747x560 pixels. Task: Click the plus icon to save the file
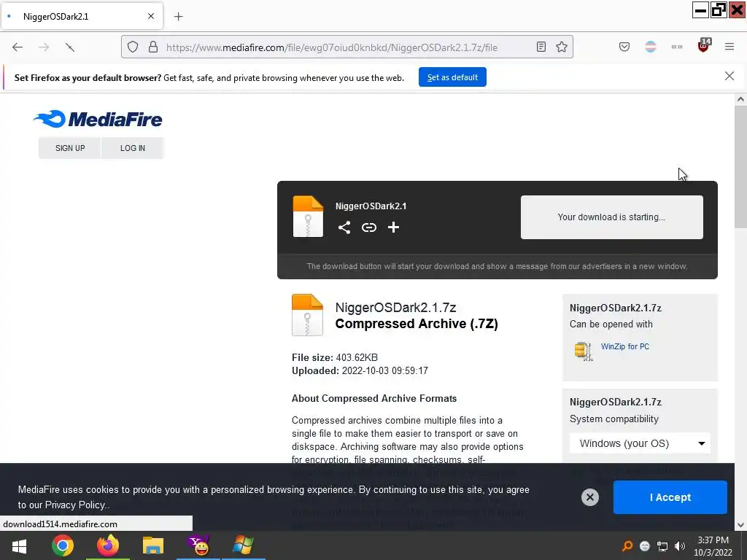393,227
